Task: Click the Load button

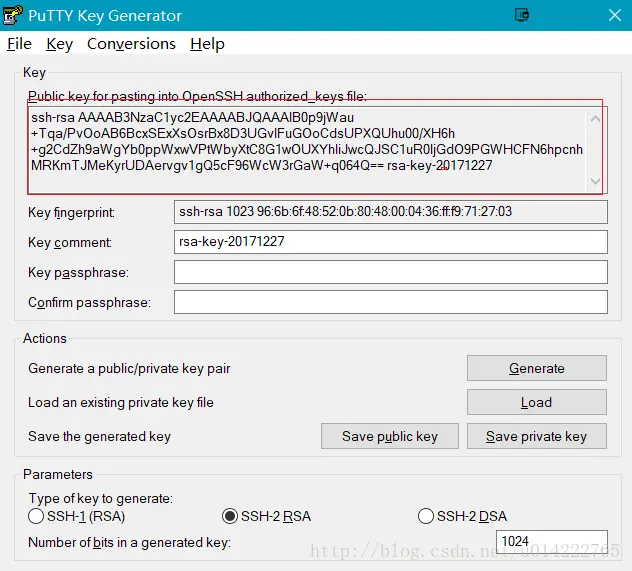Action: [x=536, y=402]
